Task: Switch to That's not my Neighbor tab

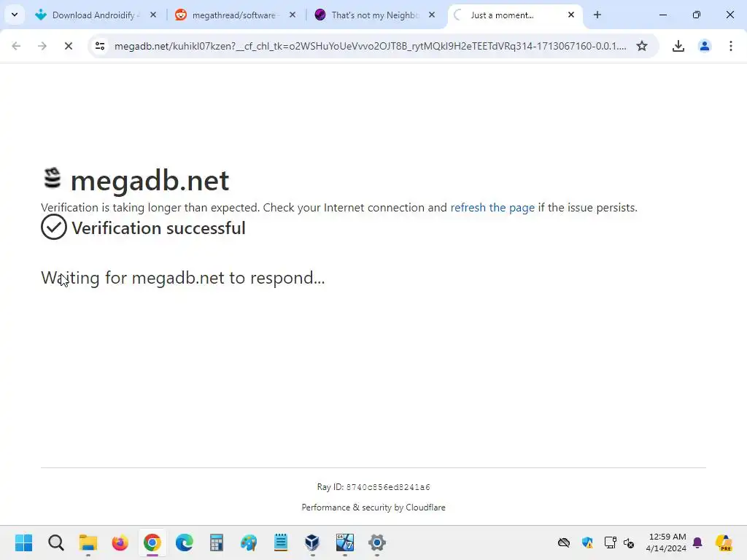Action: [x=374, y=15]
